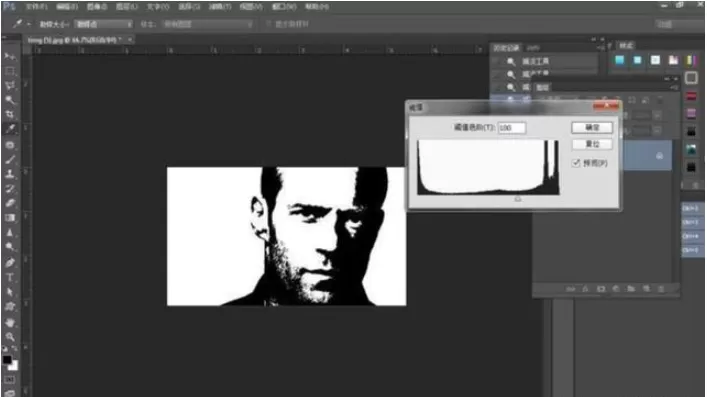The height and width of the screenshot is (397, 707).
Task: Select the Zoom tool in toolbox
Action: click(x=9, y=337)
